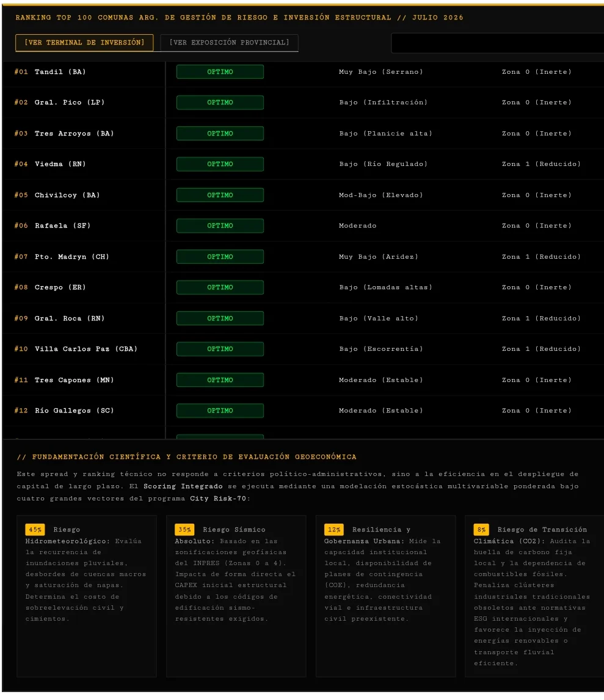Select the Rafaela (SF) row name
The width and height of the screenshot is (604, 700).
tap(62, 225)
